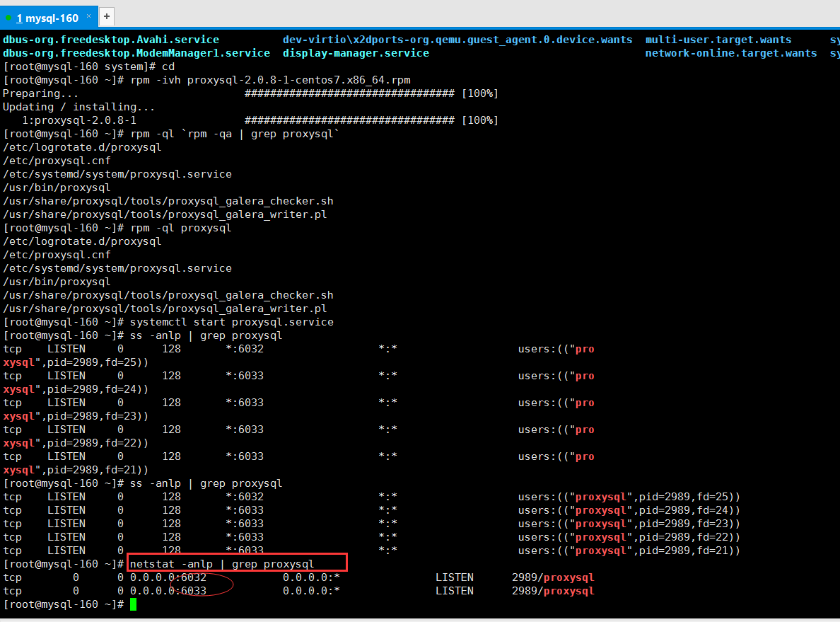The image size is (840, 622).
Task: Click the text "dbus-org.freedesktop.Avahi.service"
Action: tap(111, 40)
